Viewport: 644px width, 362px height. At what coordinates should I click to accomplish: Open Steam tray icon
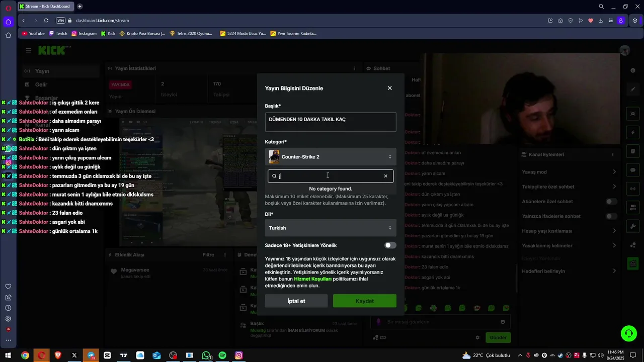click(x=560, y=355)
